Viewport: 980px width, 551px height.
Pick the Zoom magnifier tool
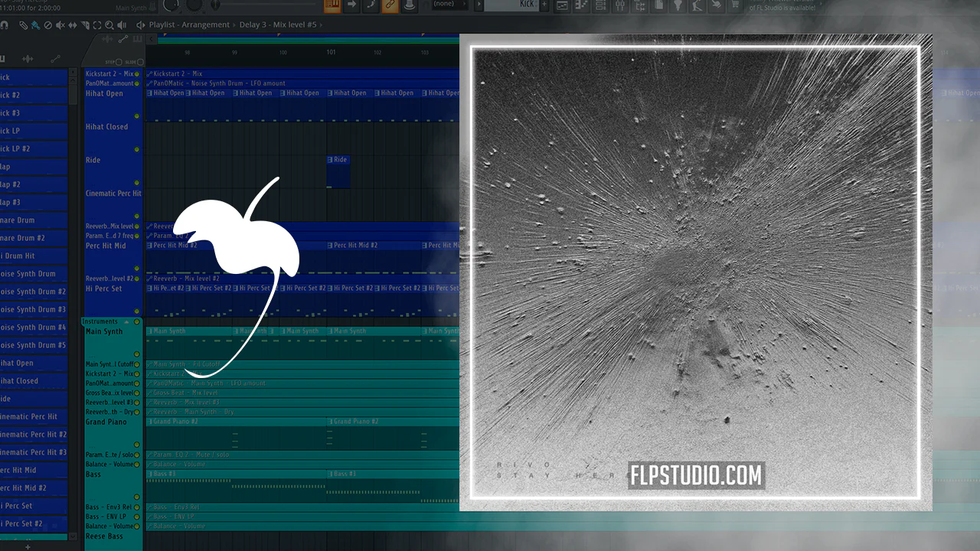click(x=110, y=24)
